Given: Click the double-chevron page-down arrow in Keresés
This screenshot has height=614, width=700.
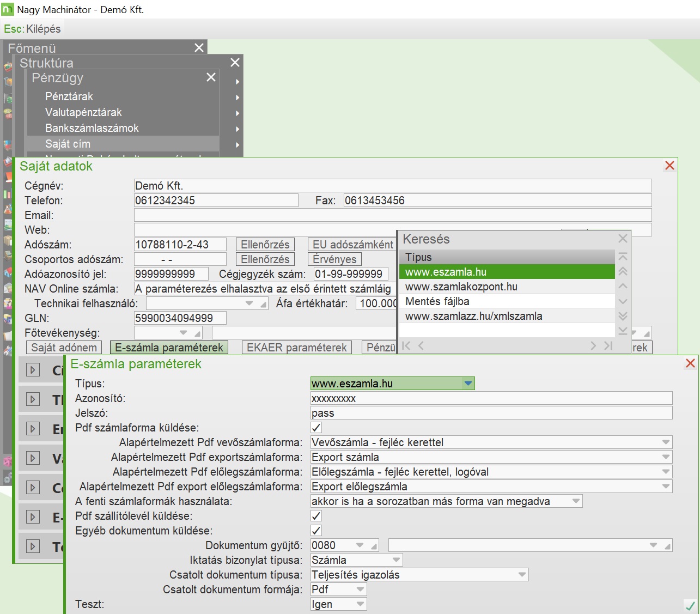Looking at the screenshot, I should point(623,316).
